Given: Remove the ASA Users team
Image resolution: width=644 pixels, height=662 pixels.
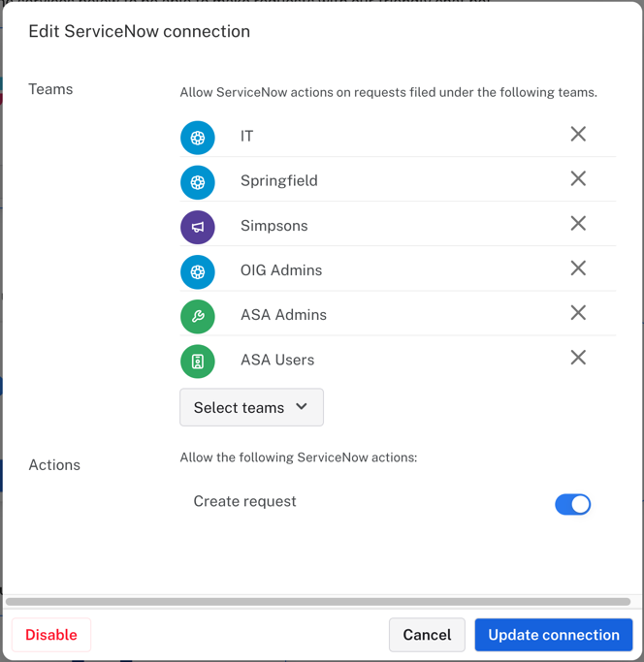Looking at the screenshot, I should (x=578, y=358).
